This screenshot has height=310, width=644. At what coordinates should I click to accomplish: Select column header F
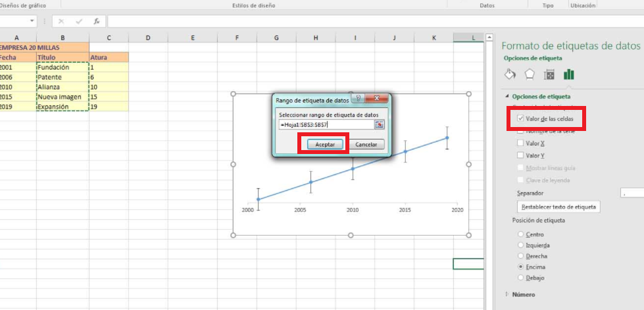coord(237,38)
